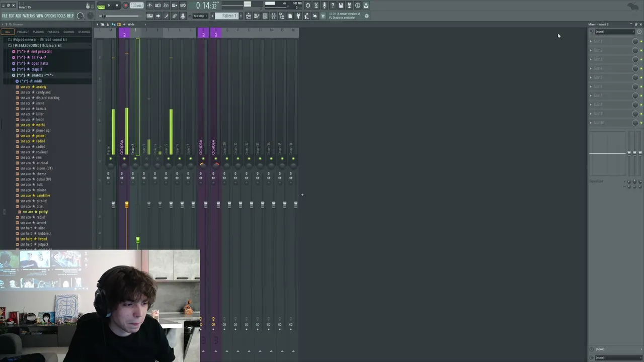Open the EDIT menu

(12, 16)
